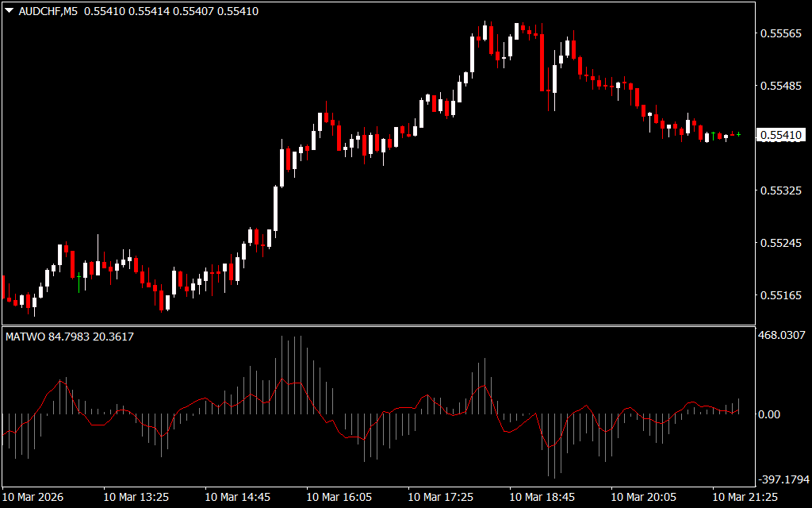
Task: Click the tallest white bullish candle body
Action: [x=276, y=208]
